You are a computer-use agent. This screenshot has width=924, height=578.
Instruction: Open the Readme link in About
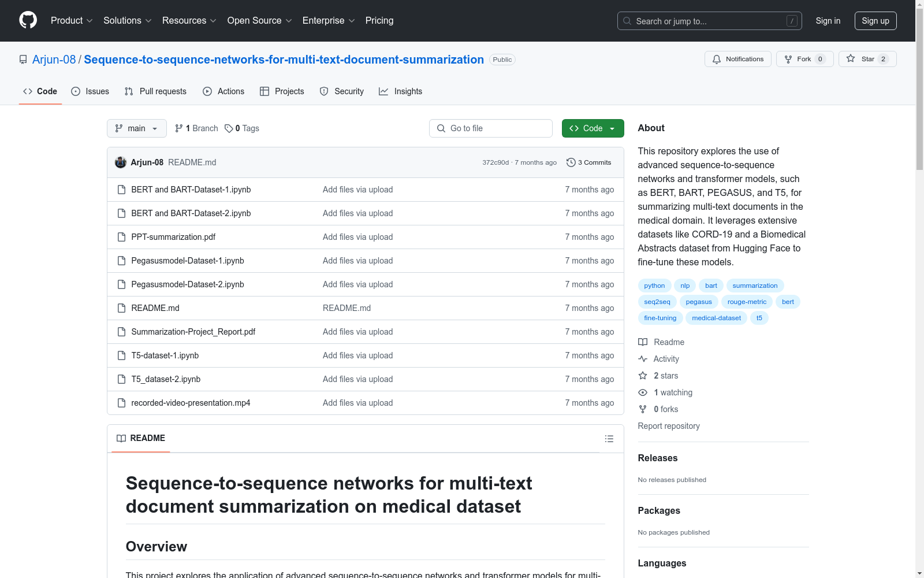[x=661, y=342]
